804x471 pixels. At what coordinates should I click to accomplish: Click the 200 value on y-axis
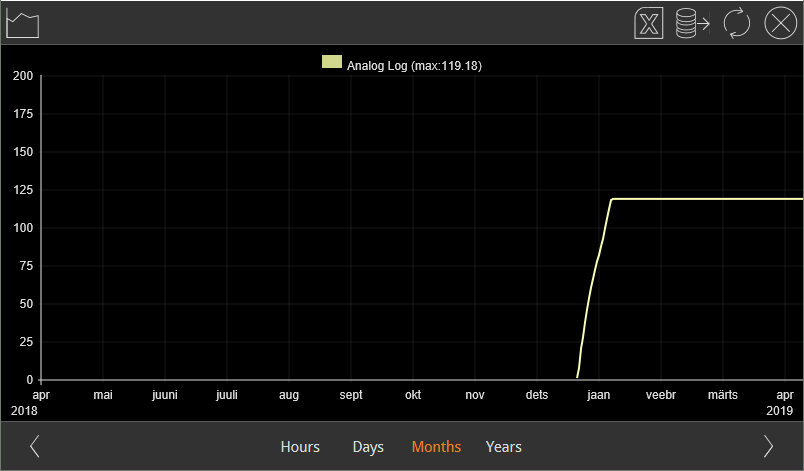23,76
